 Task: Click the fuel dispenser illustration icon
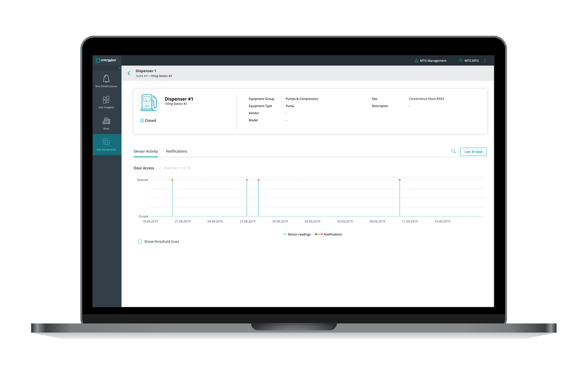[x=149, y=102]
